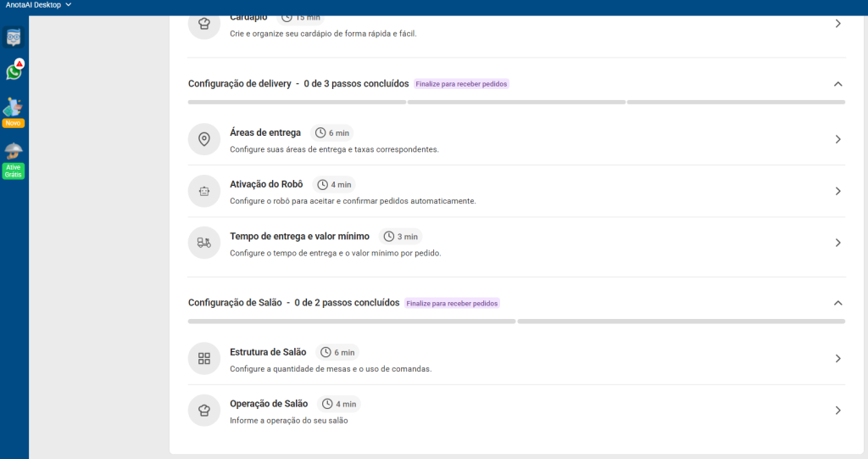Open the AnotaAI robot mascot sidebar icon
This screenshot has width=868, height=459.
[x=14, y=37]
